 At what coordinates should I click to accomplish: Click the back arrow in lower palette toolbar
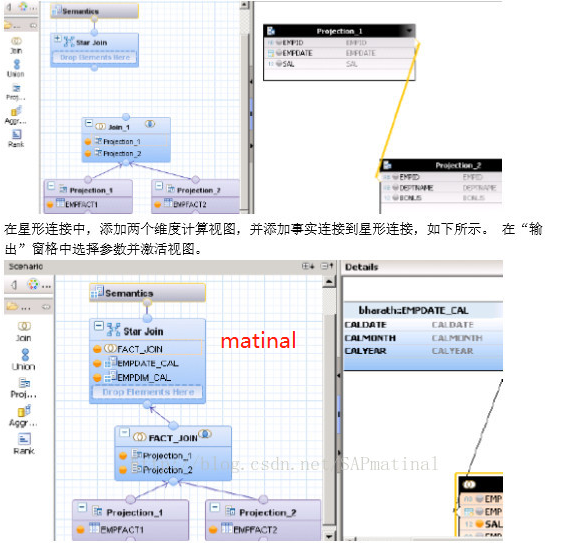point(14,285)
